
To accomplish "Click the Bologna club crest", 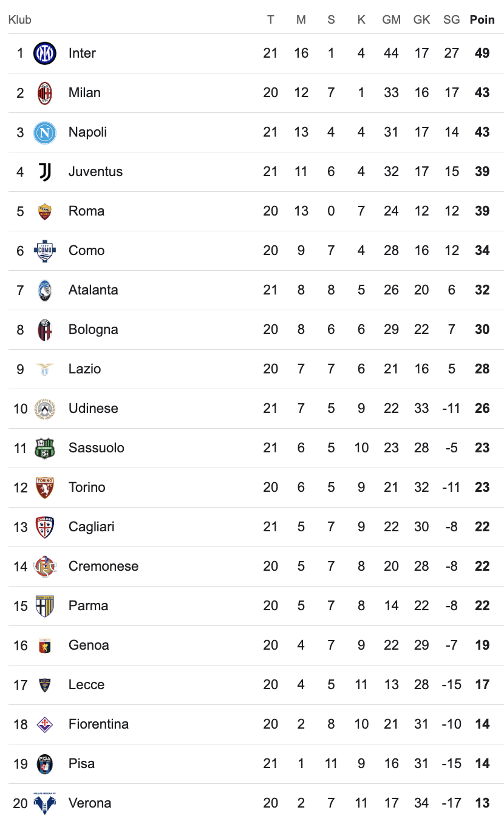I will 45,330.
